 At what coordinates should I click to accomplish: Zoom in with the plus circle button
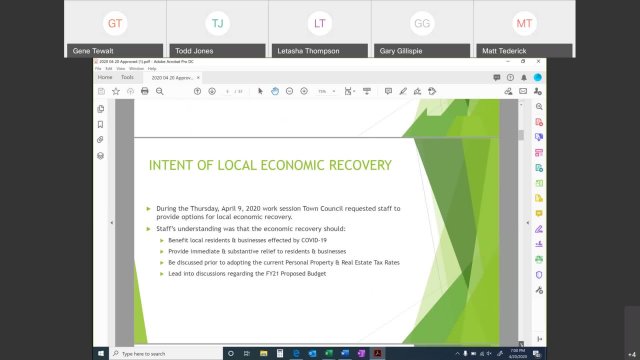click(x=304, y=91)
